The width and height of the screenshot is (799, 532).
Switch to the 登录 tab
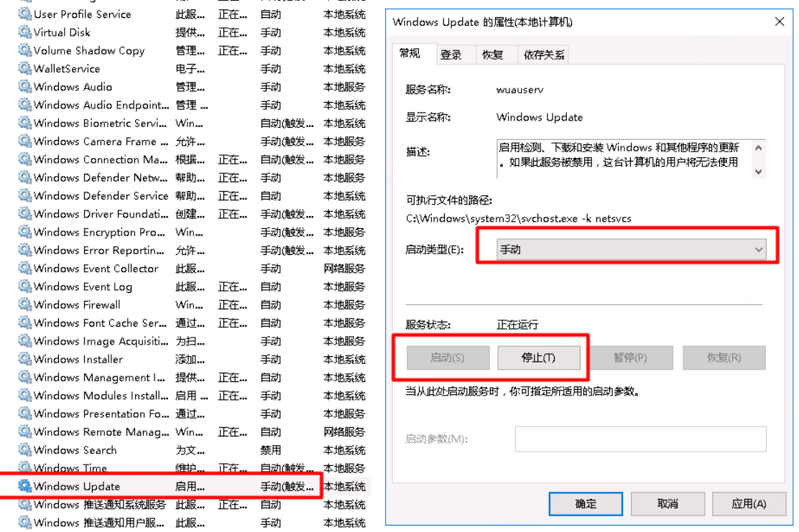tap(451, 55)
